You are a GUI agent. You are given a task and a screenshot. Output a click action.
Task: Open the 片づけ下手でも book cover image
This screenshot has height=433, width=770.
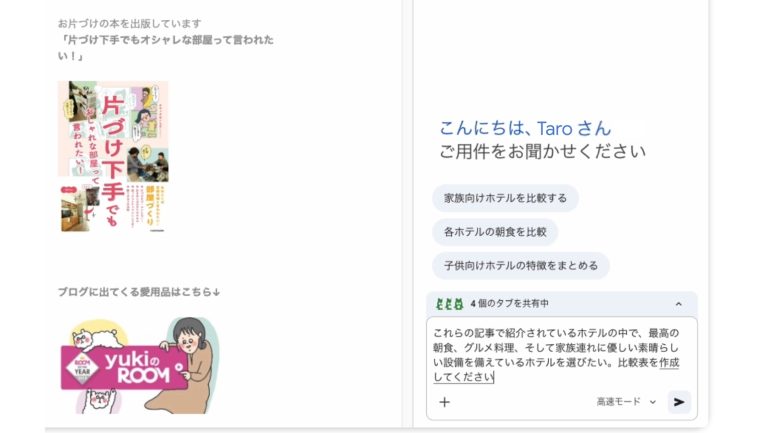tap(113, 156)
